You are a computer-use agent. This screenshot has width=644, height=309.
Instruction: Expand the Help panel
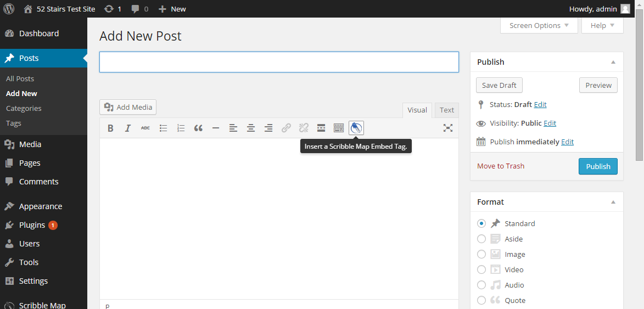pyautogui.click(x=602, y=25)
